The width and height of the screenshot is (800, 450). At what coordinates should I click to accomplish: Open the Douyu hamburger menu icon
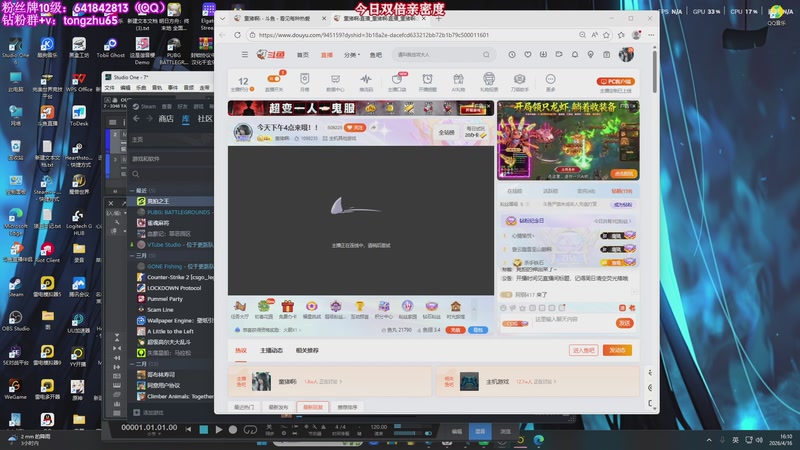click(245, 55)
